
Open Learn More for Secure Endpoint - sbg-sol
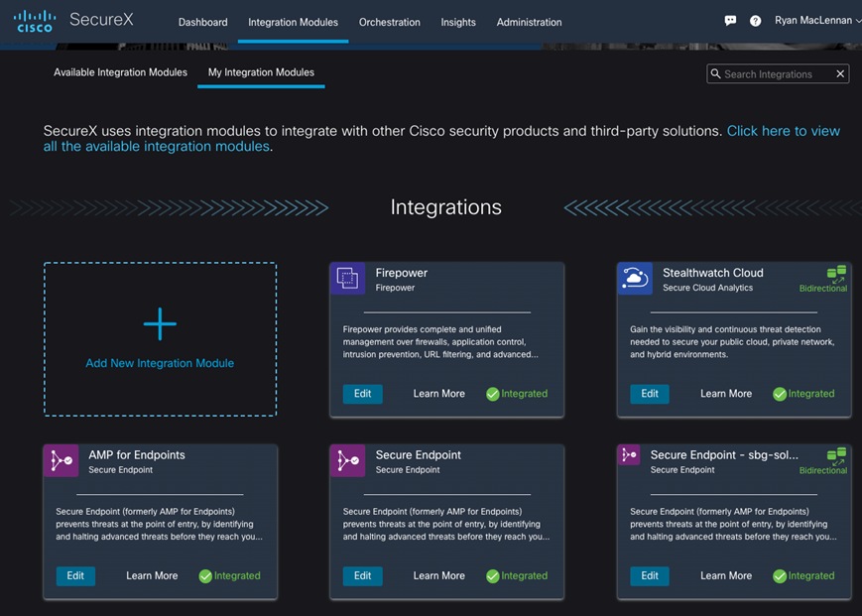[726, 576]
